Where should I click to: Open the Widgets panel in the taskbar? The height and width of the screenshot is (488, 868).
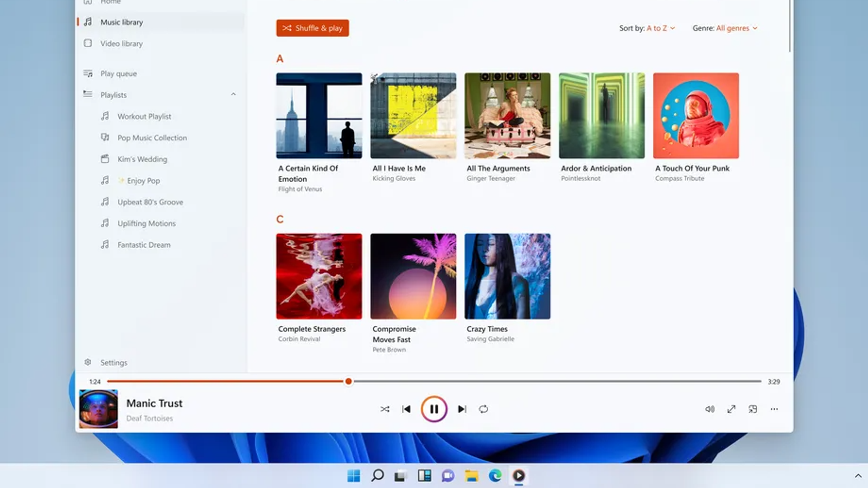click(x=424, y=476)
